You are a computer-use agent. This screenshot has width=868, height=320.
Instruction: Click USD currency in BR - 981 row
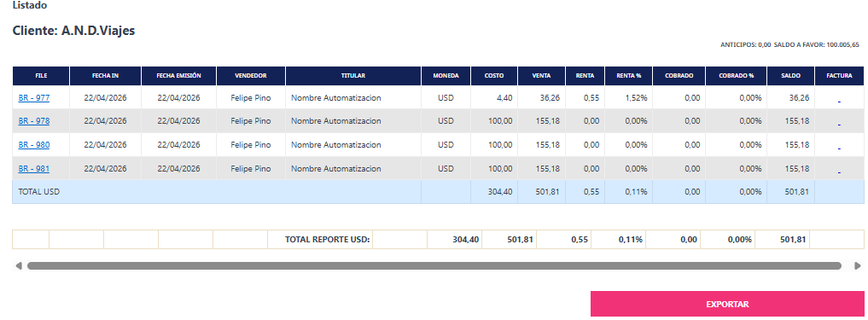446,169
